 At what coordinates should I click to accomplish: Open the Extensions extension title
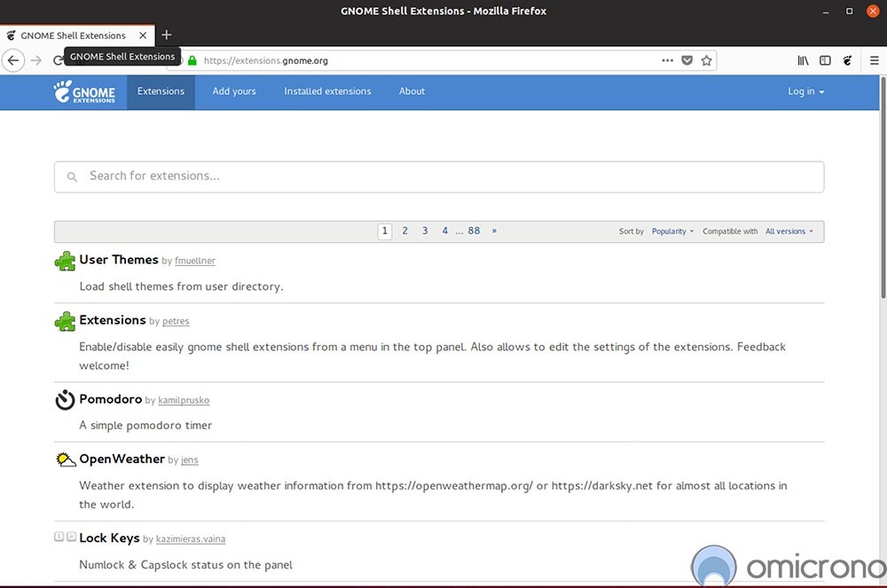(113, 320)
